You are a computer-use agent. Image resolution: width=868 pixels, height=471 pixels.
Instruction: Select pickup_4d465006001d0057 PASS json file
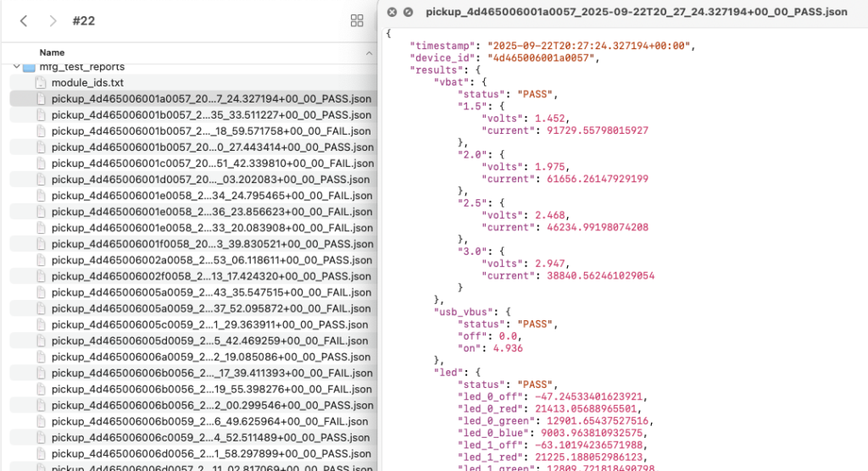pyautogui.click(x=210, y=180)
